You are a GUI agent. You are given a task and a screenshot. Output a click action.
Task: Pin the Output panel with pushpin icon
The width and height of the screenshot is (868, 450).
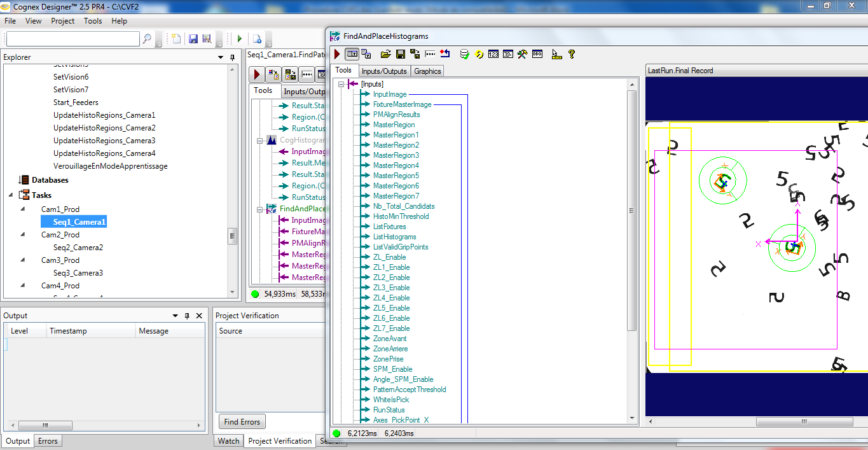point(187,316)
